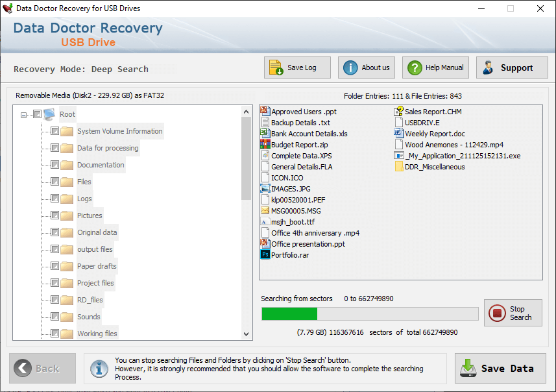Select the Sounds tree folder
The height and width of the screenshot is (392, 556).
click(x=89, y=317)
